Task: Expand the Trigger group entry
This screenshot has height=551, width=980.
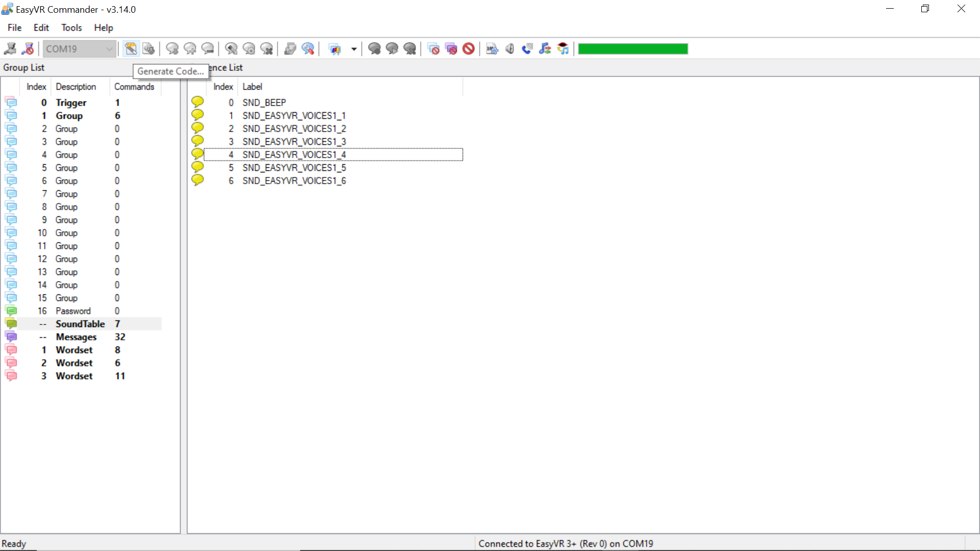Action: click(x=70, y=102)
